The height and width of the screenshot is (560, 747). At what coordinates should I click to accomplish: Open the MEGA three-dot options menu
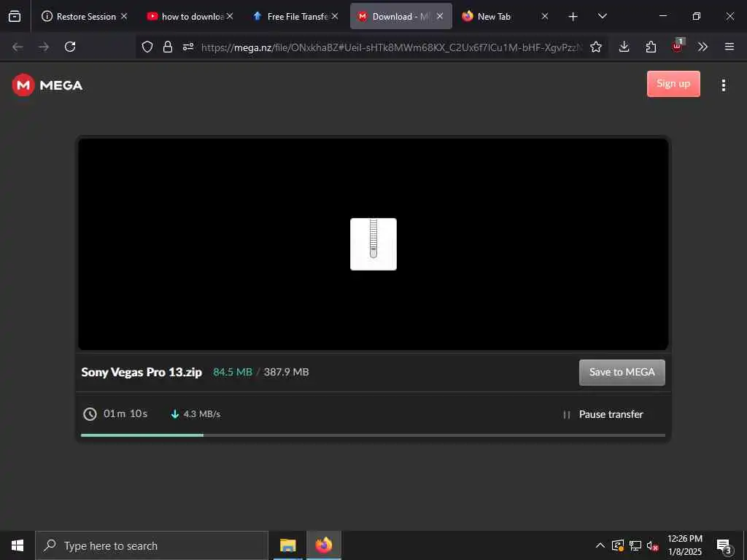point(724,85)
